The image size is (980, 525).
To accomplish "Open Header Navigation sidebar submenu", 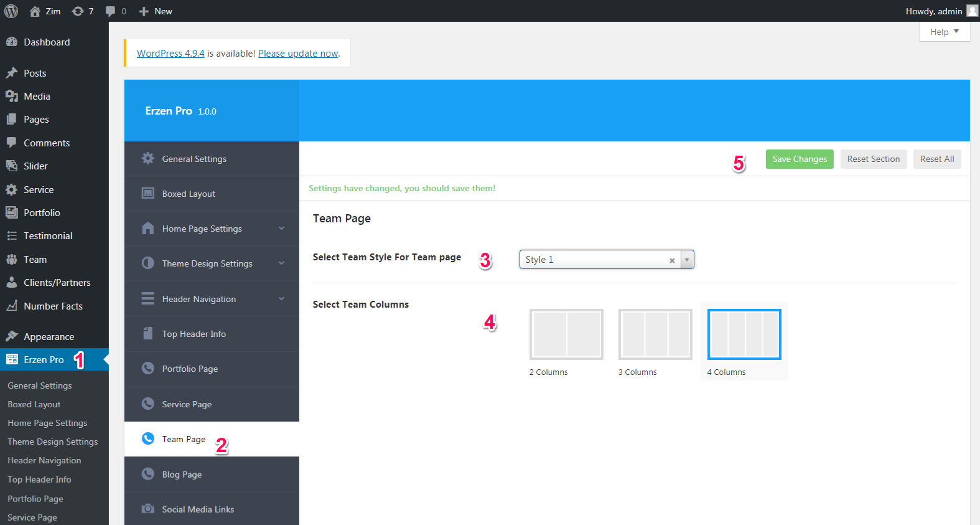I will (44, 460).
